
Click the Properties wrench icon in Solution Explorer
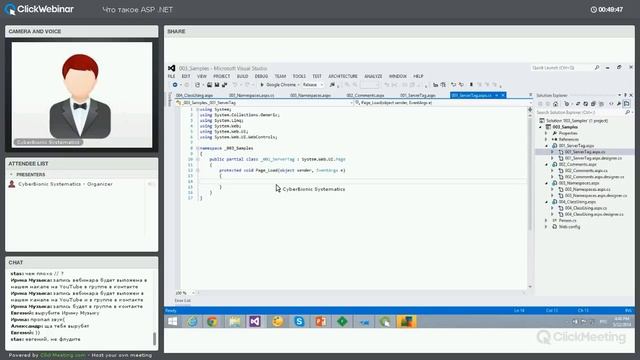[x=619, y=104]
